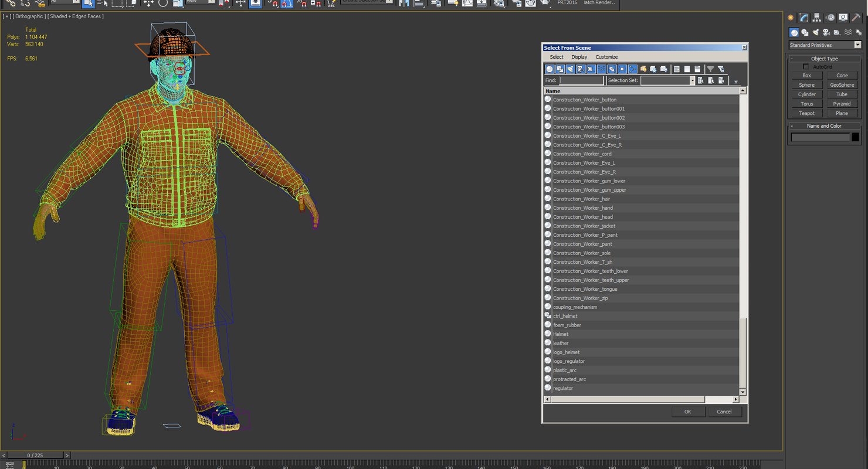Select Helpers category in Create panel
This screenshot has height=469, width=868.
pyautogui.click(x=837, y=33)
